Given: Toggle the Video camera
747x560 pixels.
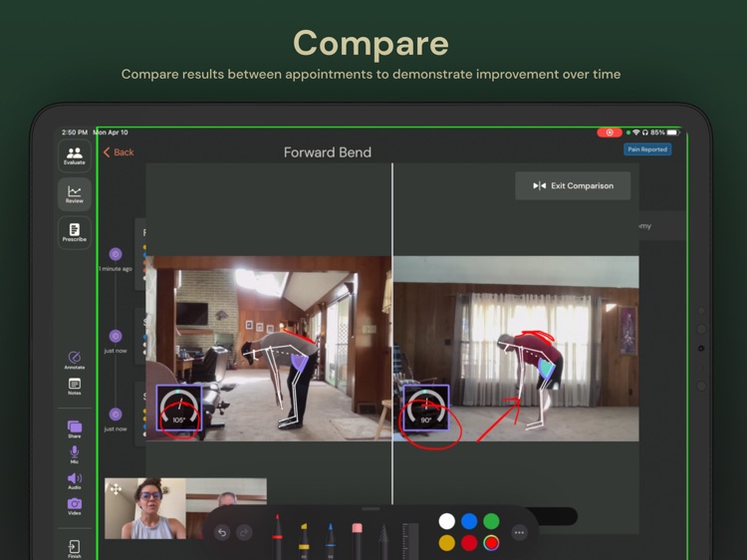Looking at the screenshot, I should [x=75, y=506].
